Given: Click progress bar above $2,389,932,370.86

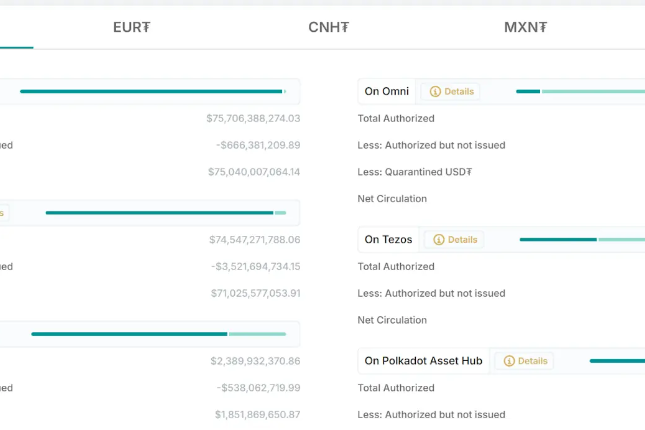Looking at the screenshot, I should tap(159, 334).
